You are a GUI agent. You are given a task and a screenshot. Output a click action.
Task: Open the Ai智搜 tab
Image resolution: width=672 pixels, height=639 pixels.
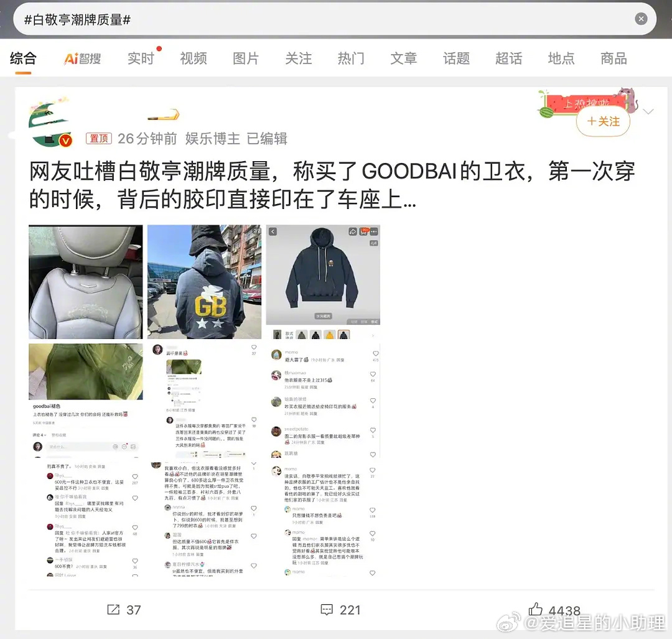point(82,58)
